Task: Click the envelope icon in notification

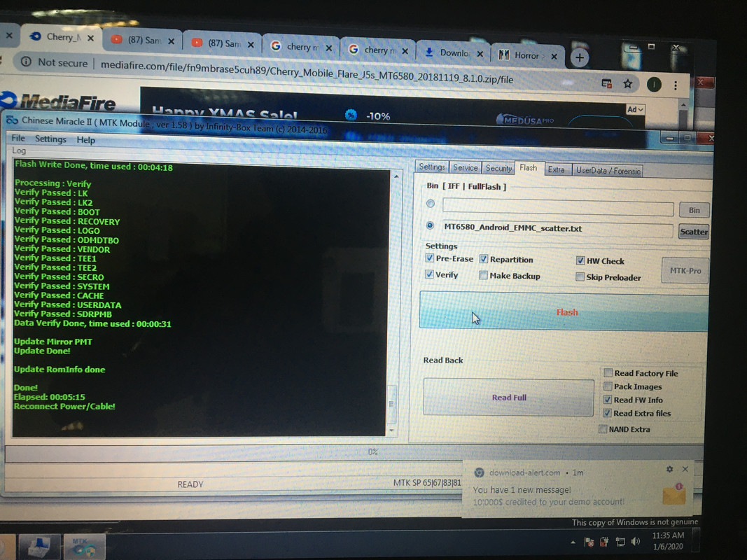Action: tap(673, 494)
